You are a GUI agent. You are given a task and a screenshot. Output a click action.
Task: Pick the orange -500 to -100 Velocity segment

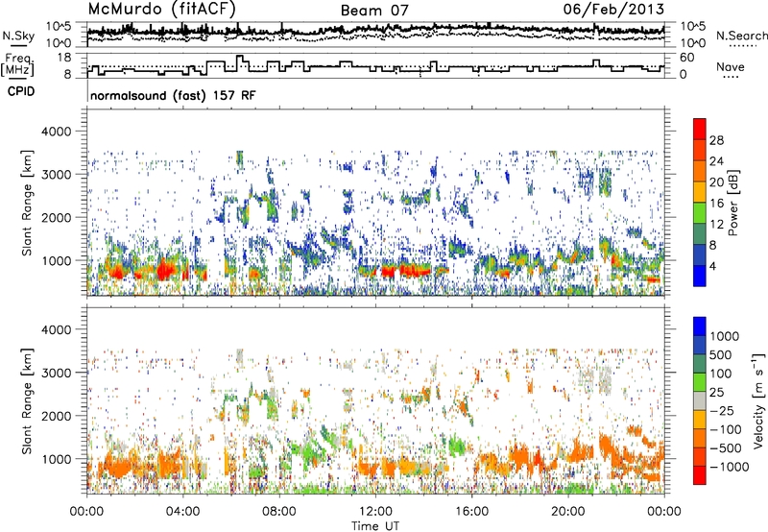coord(700,438)
